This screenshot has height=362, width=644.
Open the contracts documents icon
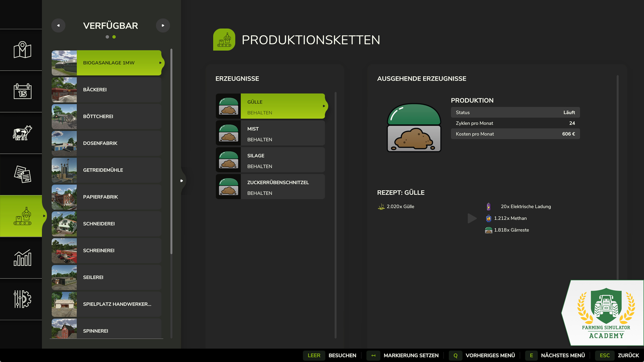(22, 174)
